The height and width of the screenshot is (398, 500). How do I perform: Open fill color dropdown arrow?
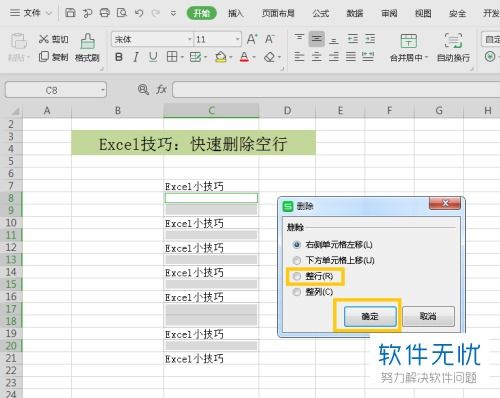[231, 57]
